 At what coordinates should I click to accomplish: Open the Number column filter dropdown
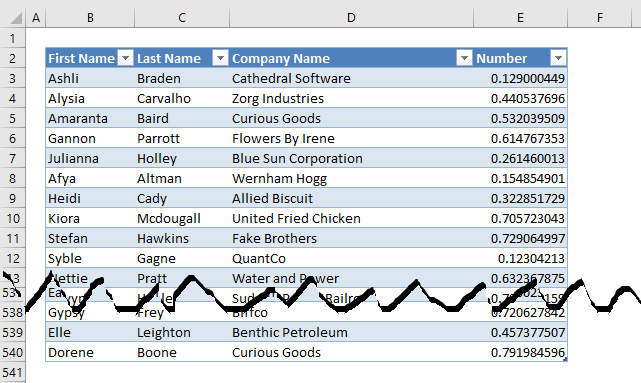click(x=558, y=58)
